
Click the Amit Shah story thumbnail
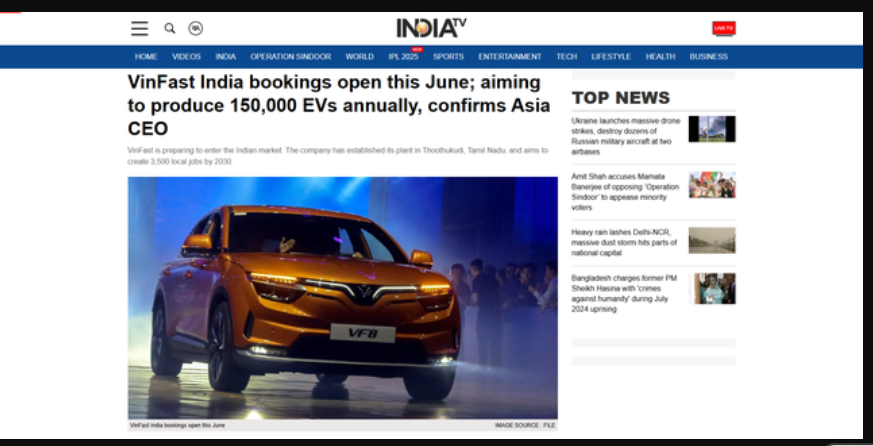pyautogui.click(x=712, y=185)
